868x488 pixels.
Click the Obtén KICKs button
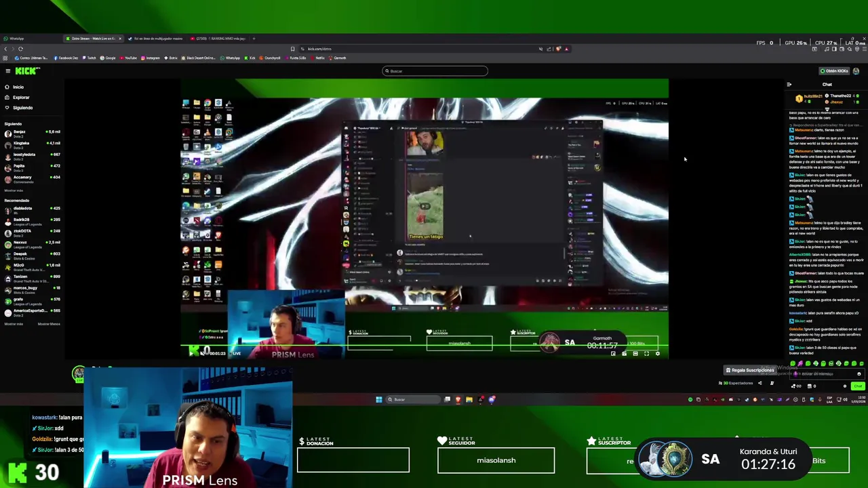click(834, 71)
